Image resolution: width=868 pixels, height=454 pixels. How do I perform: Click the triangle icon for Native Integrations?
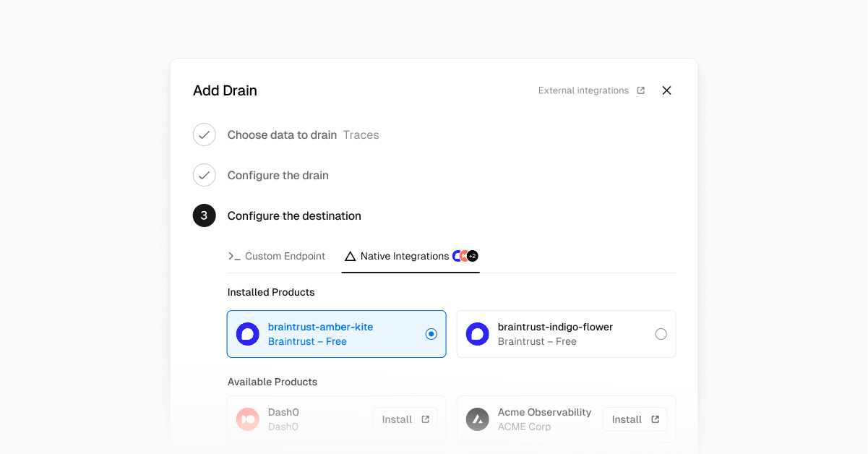point(351,256)
